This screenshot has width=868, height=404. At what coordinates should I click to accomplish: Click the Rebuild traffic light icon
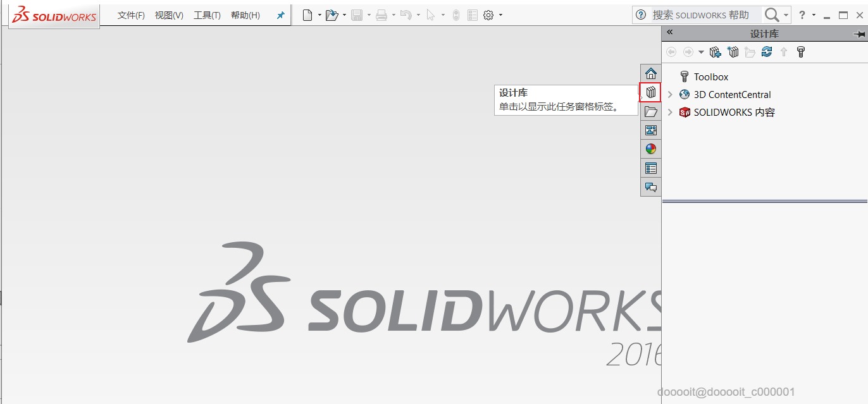coord(456,15)
